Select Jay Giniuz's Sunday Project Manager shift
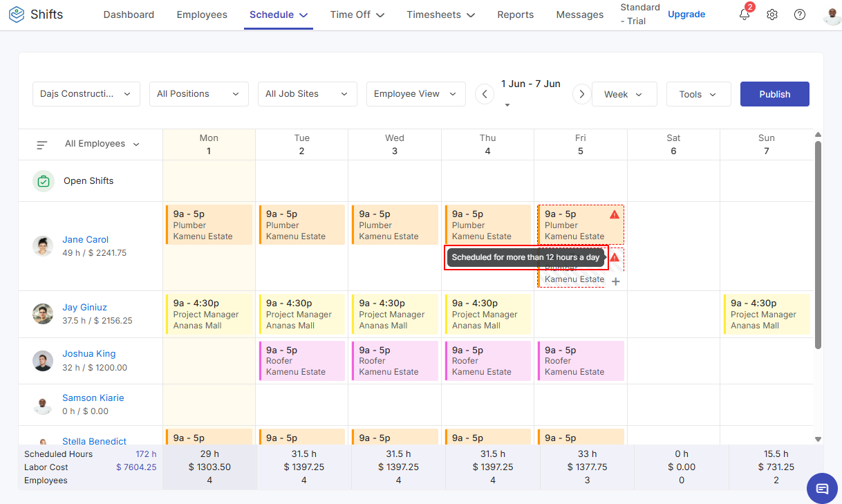Screen dimensions: 842x504 (x=767, y=314)
